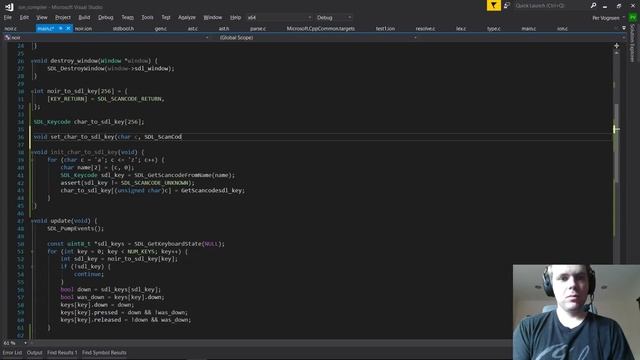Click the editor split plus icon
640x360 pixels.
(x=616, y=46)
